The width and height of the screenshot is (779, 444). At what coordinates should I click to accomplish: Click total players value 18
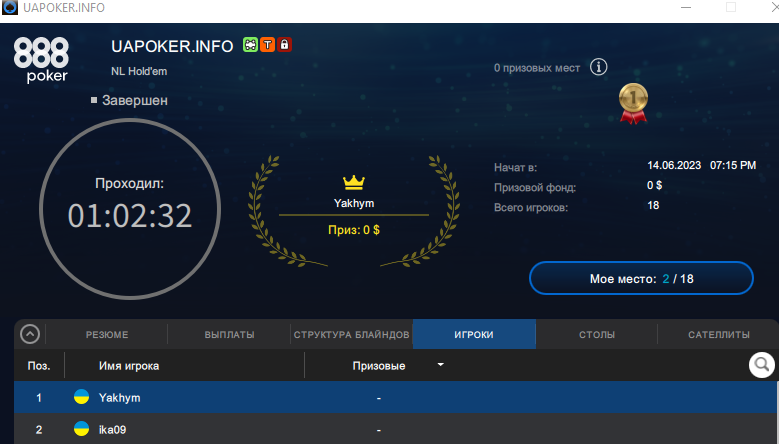[x=653, y=205]
